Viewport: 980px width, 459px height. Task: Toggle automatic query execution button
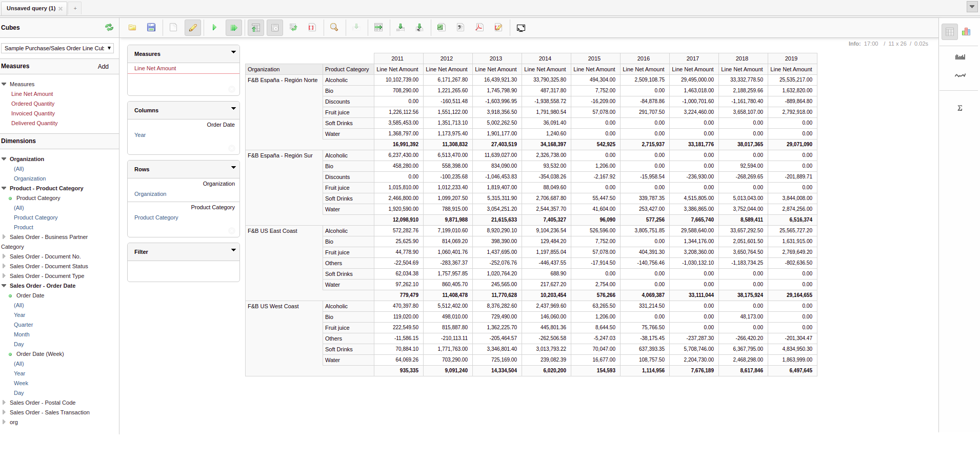pos(234,28)
